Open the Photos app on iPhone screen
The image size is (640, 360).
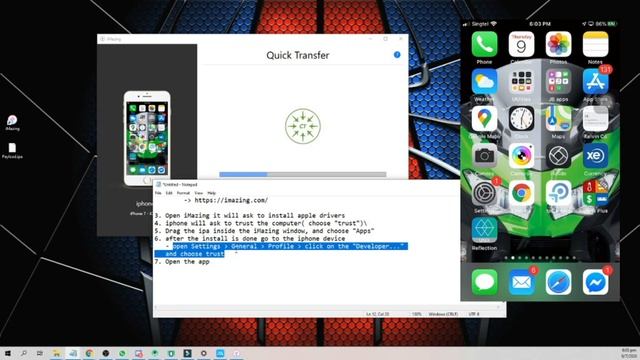tap(558, 44)
